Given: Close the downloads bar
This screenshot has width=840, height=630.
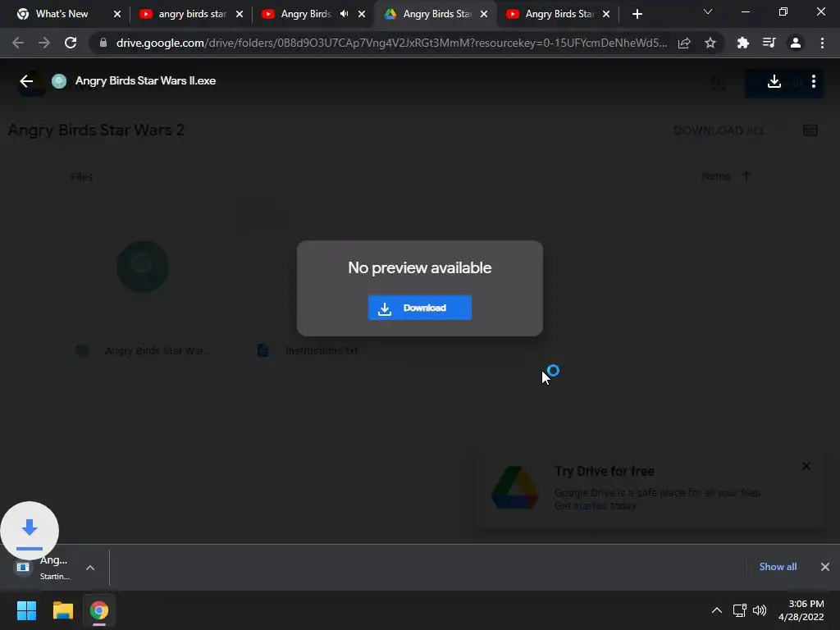Looking at the screenshot, I should click(825, 567).
